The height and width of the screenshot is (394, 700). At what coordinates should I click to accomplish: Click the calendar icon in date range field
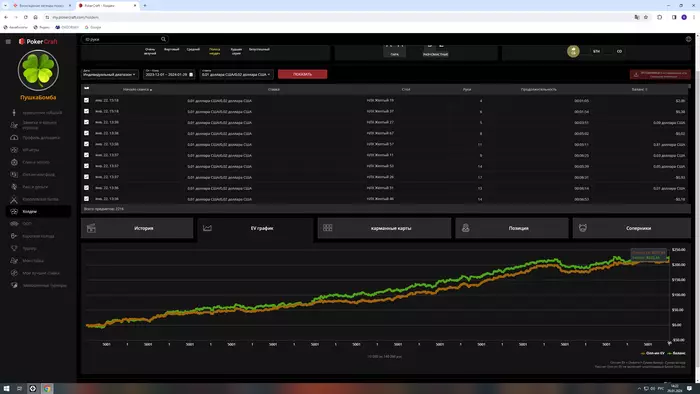point(191,75)
